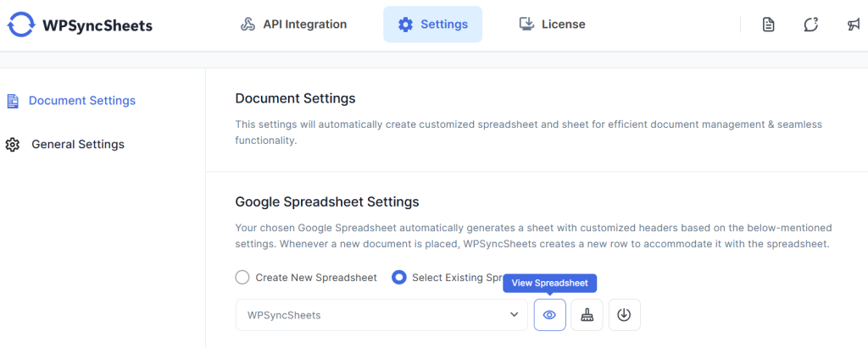Image resolution: width=868 pixels, height=348 pixels.
Task: Click the Google Spreadsheet Settings heading
Action: coord(327,202)
